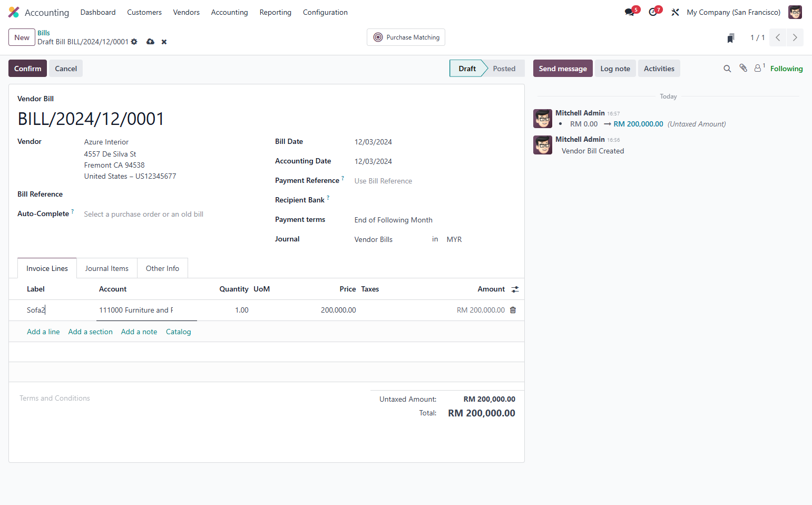Save manually with the cloud upload icon
This screenshot has width=812, height=505.
[x=150, y=42]
